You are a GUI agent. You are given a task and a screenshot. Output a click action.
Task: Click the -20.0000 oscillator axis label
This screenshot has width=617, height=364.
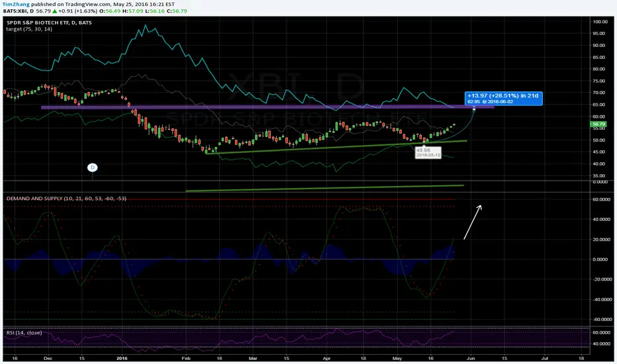point(602,279)
